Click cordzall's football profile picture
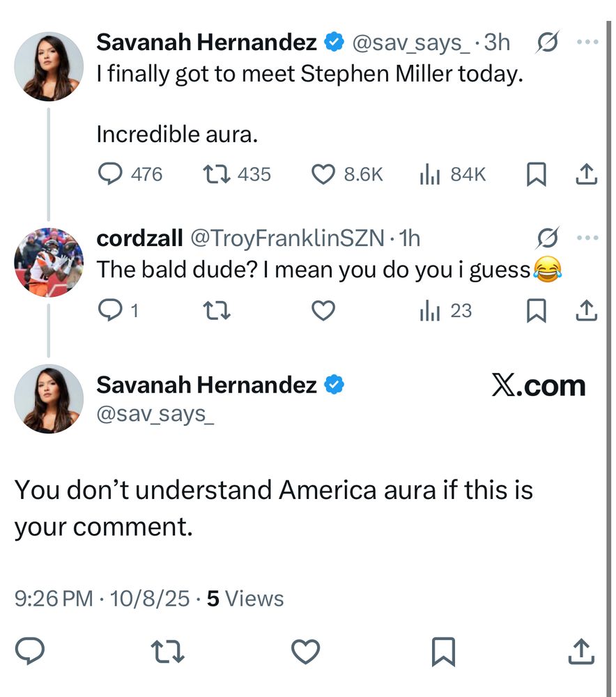The height and width of the screenshot is (697, 616). click(x=49, y=263)
